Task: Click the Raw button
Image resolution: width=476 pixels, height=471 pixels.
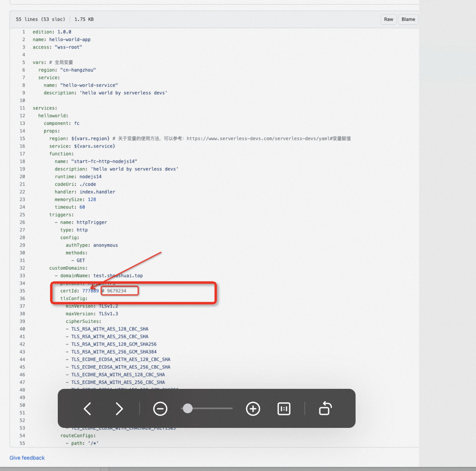Action: [388, 19]
